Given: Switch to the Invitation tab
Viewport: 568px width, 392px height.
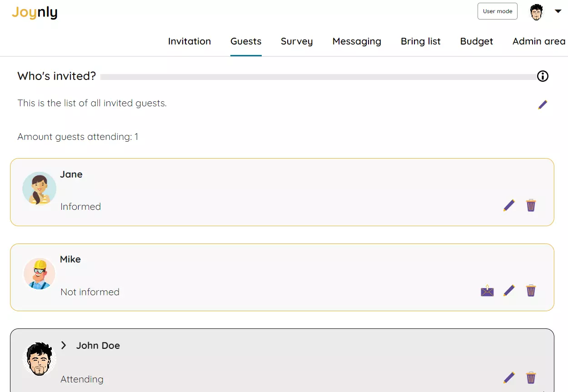Looking at the screenshot, I should coord(189,41).
